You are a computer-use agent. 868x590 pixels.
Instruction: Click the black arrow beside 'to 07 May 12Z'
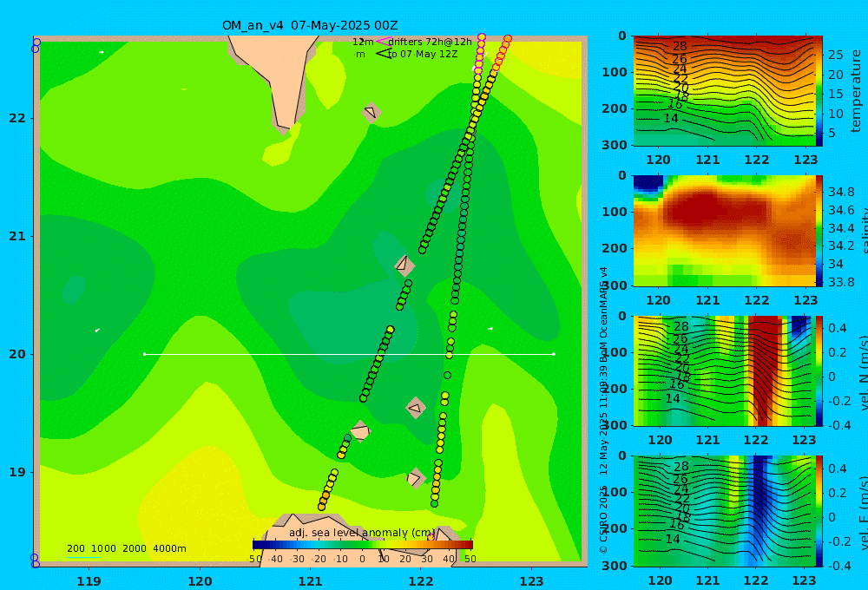click(x=383, y=54)
